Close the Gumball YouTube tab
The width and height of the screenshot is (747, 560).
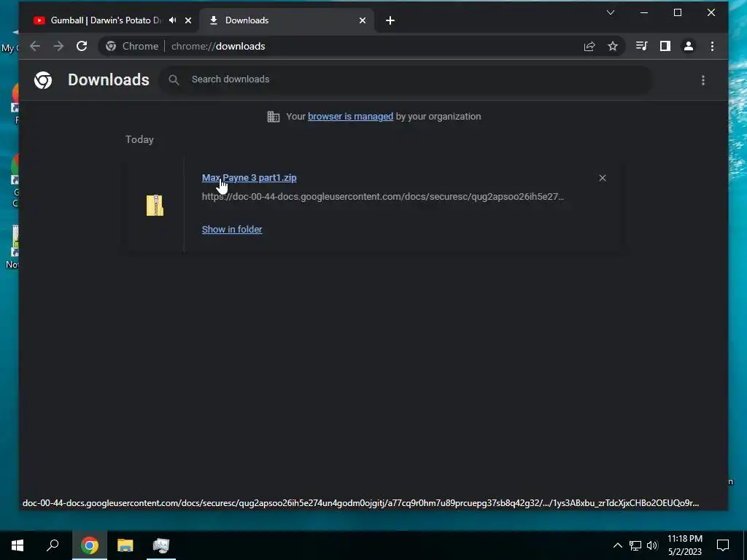188,20
